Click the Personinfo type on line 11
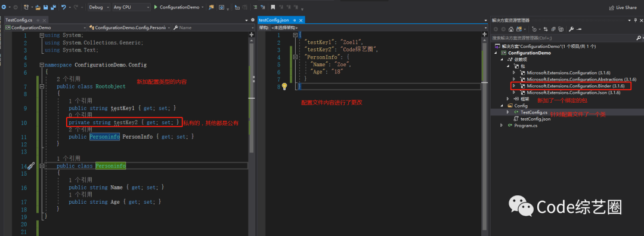This screenshot has width=644, height=236. [105, 137]
